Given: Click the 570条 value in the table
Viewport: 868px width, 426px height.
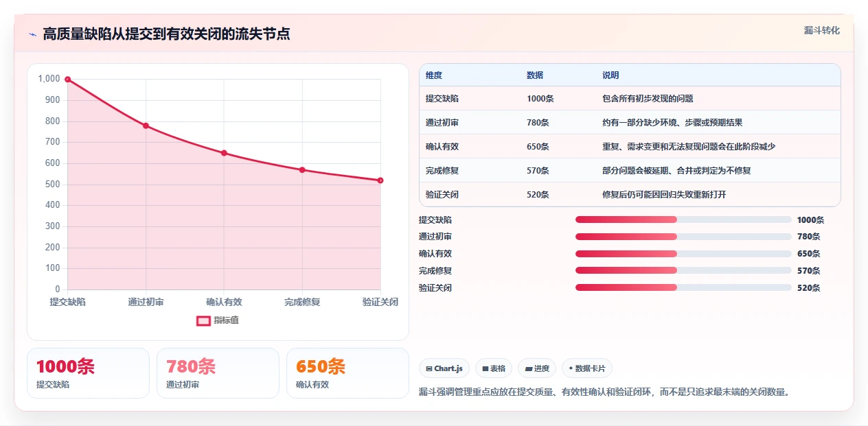Looking at the screenshot, I should pyautogui.click(x=538, y=171).
